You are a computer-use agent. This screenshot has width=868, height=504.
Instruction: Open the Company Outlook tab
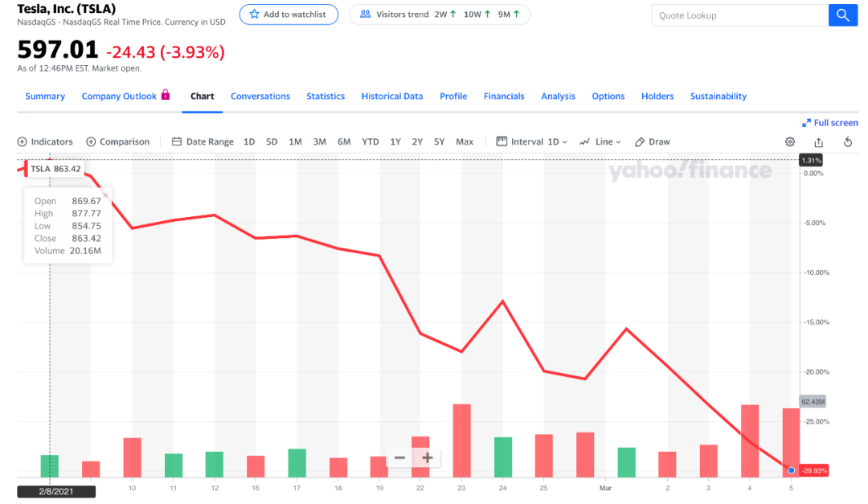pos(119,96)
